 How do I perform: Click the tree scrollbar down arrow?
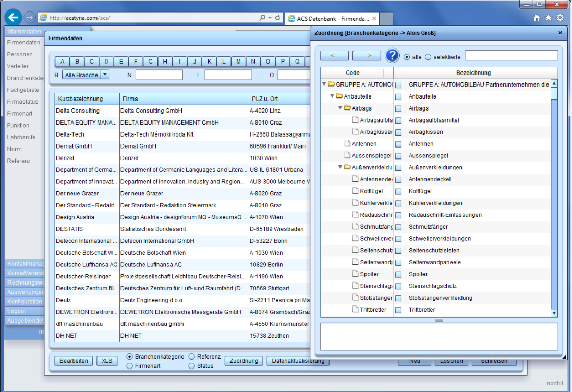point(554,313)
